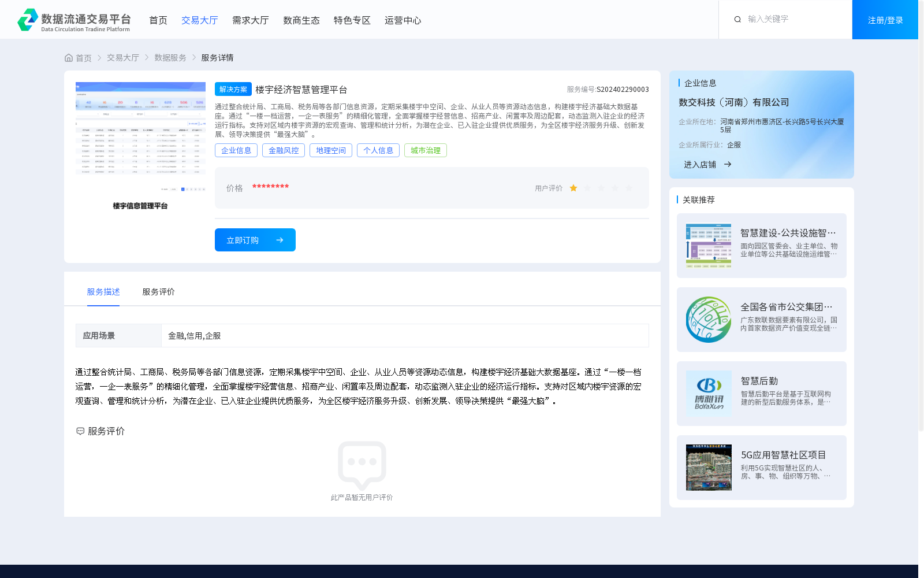Open the 5G应用智慧社区项目 recommendation

(783, 455)
